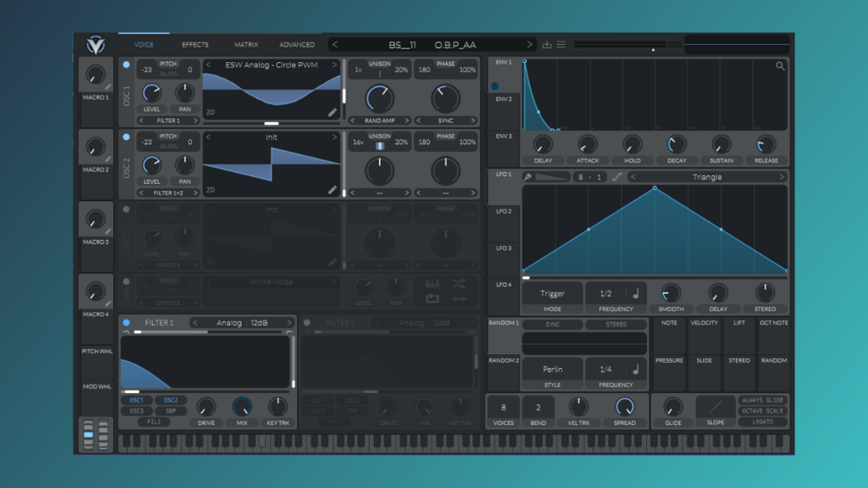Viewport: 868px width, 488px height.
Task: Enable oscillator 3 power toggle
Action: pos(126,210)
